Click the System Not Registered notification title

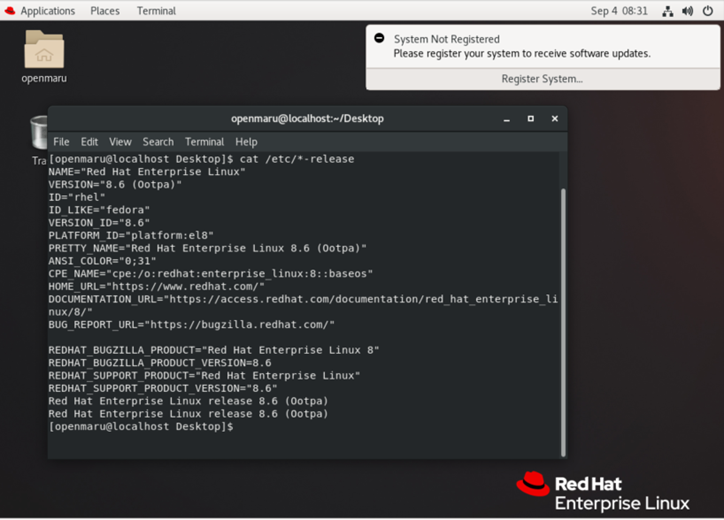coord(446,39)
